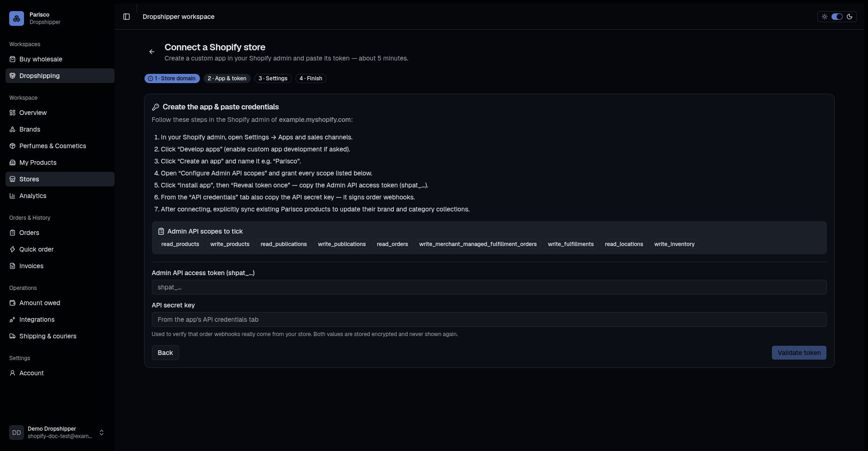This screenshot has height=451, width=868.
Task: Click the Stores icon in the sidebar
Action: [12, 179]
